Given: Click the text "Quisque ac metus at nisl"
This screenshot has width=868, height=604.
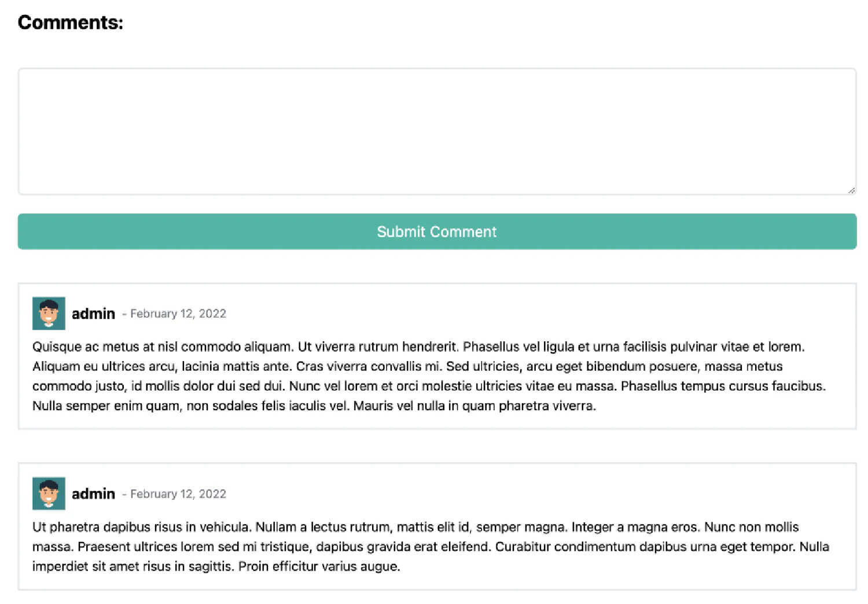Looking at the screenshot, I should 105,347.
